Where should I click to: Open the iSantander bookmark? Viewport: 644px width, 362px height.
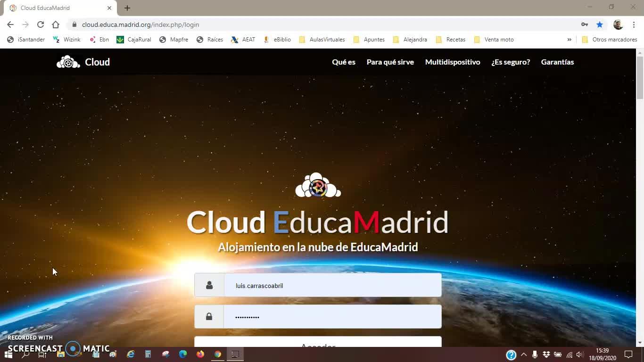[x=26, y=40]
